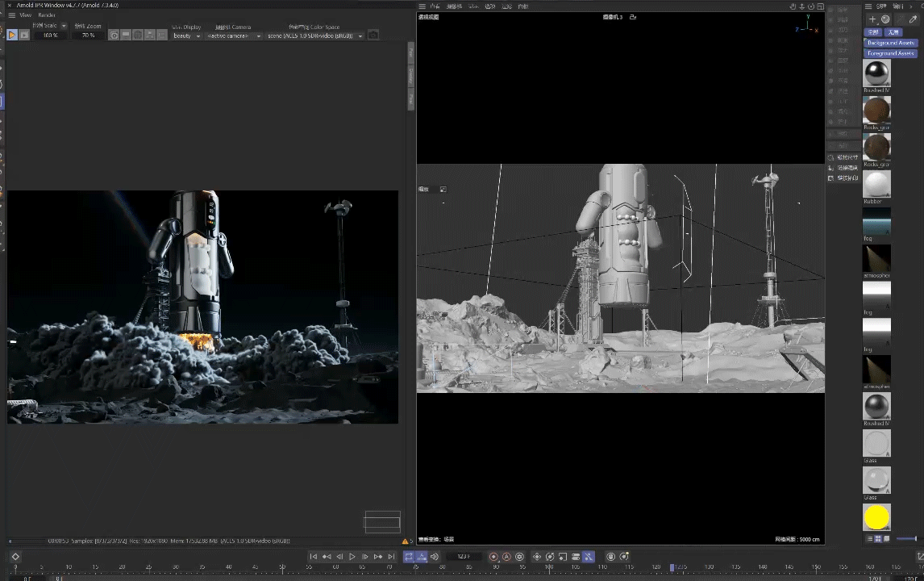Toggle loop playback mode
Screen dimensions: 924x581
pos(409,557)
